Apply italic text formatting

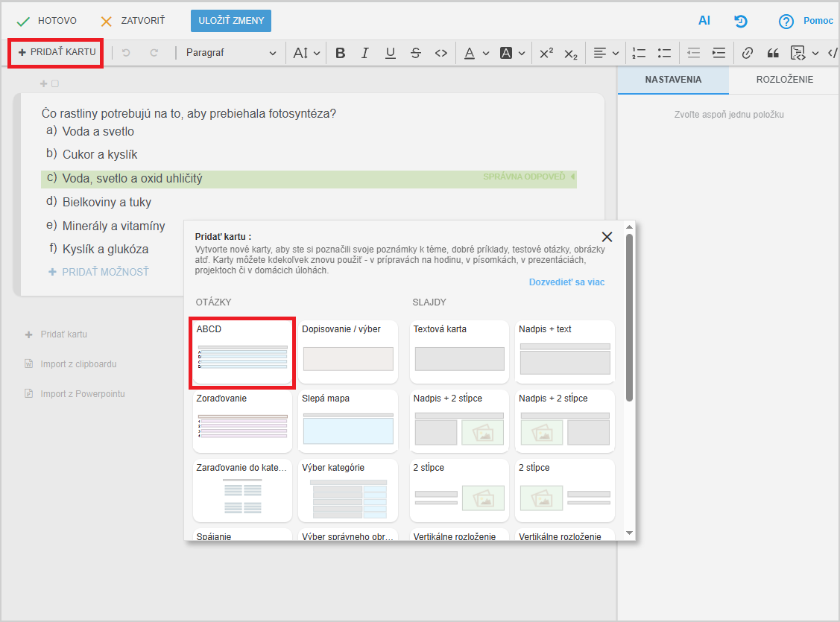point(365,53)
